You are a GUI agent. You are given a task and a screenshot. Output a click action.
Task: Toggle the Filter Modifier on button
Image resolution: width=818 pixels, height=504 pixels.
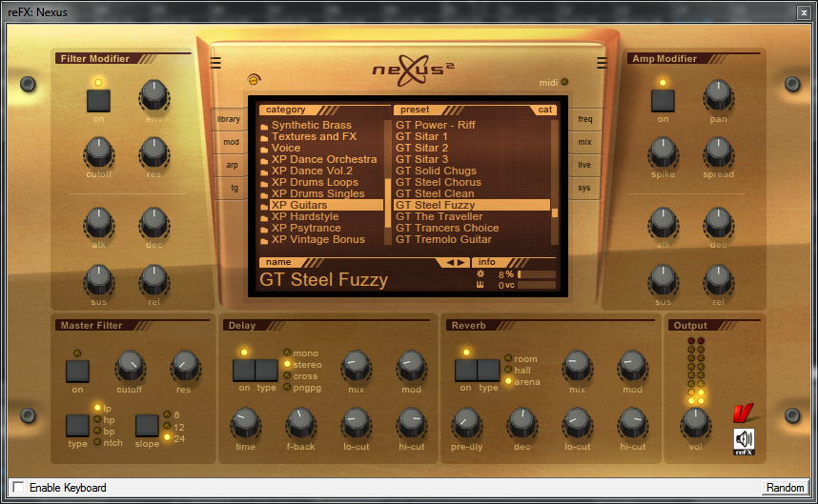click(x=98, y=100)
